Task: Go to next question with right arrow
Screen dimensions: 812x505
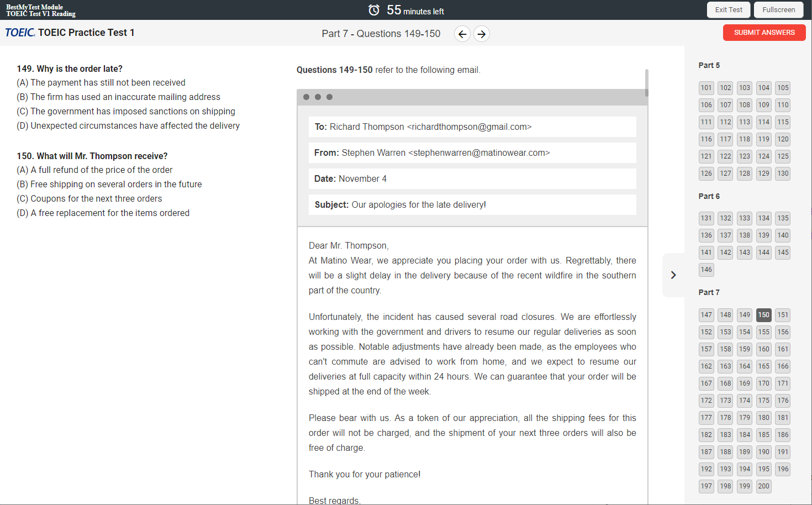Action: [482, 34]
